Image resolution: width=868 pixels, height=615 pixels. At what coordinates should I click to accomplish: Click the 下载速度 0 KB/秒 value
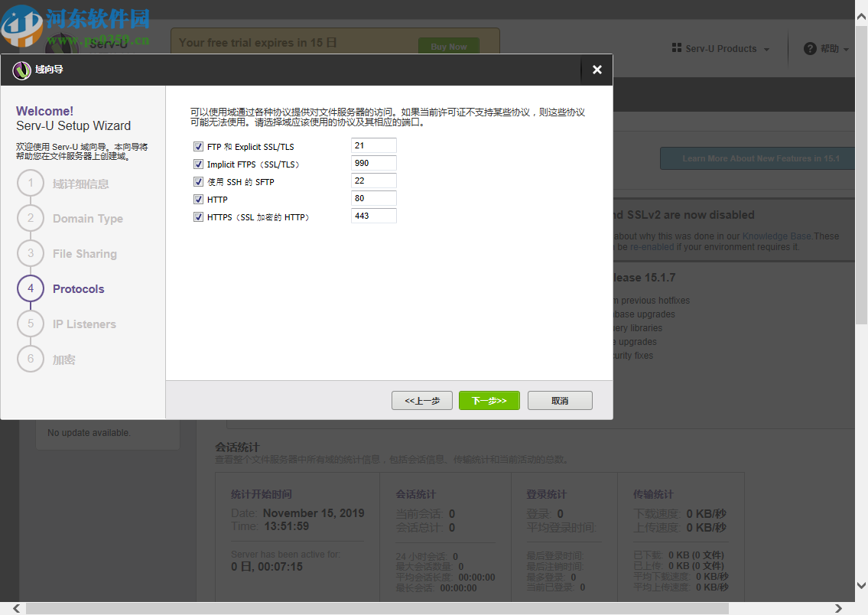click(x=707, y=514)
